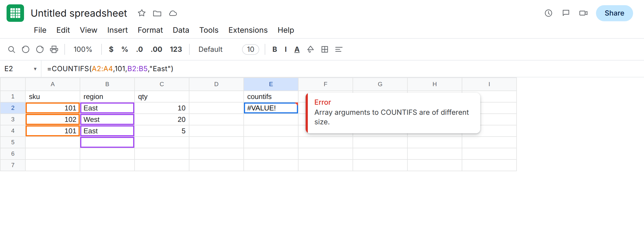Select cell containing West
Screen dimensions: 644x229
pyautogui.click(x=107, y=119)
